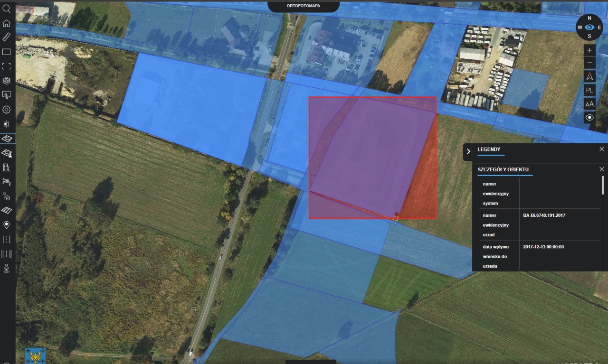Select the ruler measurement tool
This screenshot has height=364, width=608.
coord(7,37)
